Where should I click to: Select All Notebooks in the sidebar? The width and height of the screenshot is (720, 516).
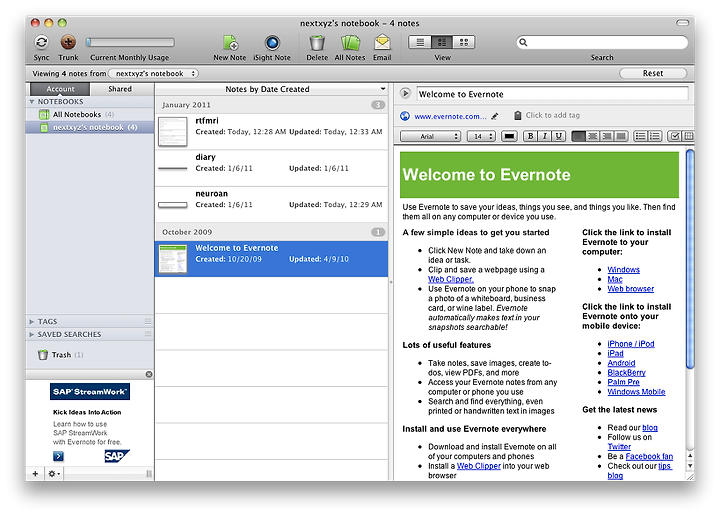(90, 114)
